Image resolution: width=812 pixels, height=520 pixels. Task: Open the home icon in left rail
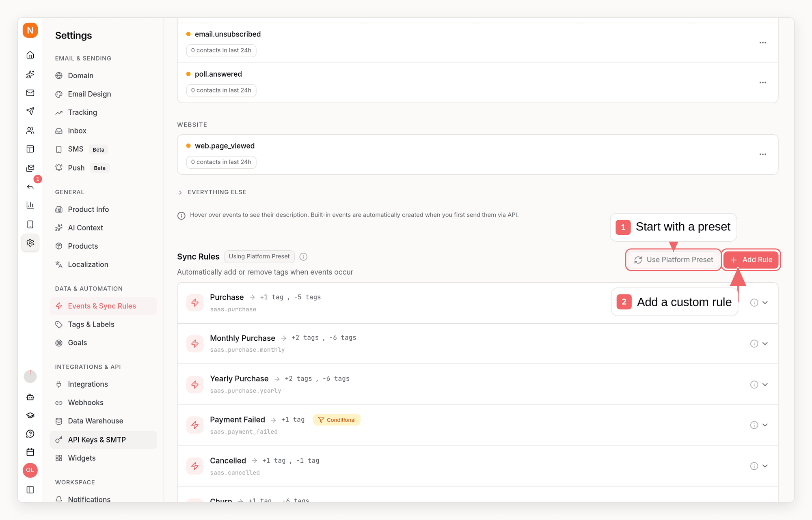tap(30, 55)
